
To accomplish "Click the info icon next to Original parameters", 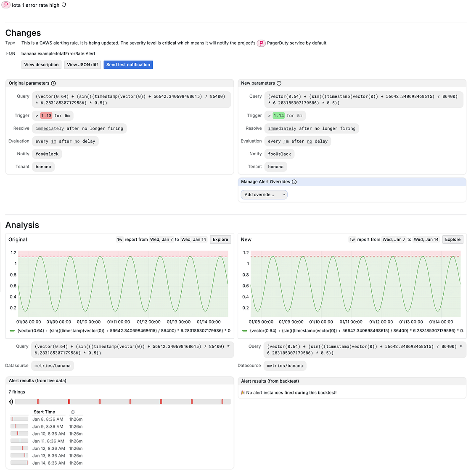I will coord(53,83).
